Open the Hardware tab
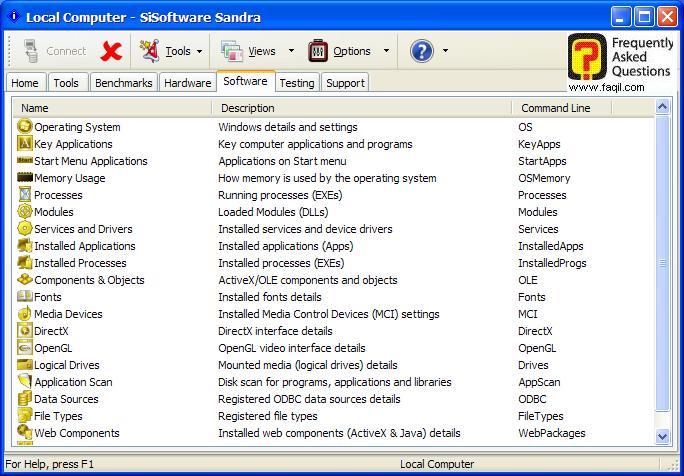This screenshot has width=684, height=476. 188,82
